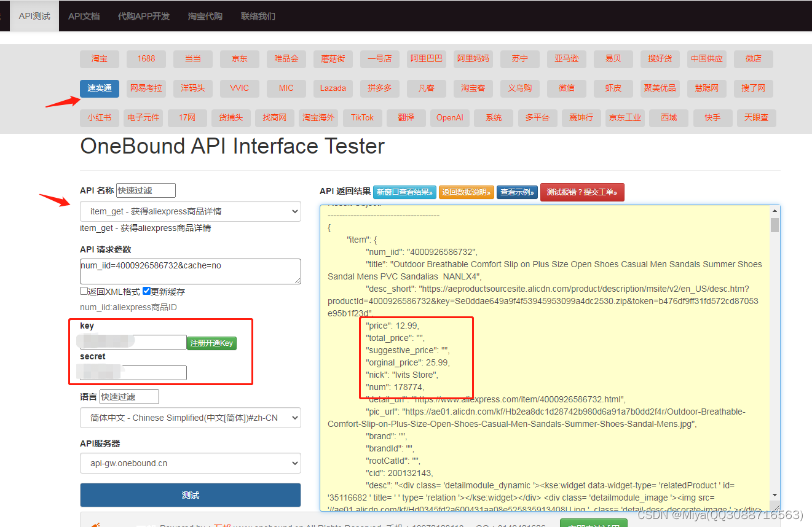Expand the item_get API name dropdown
This screenshot has width=812, height=527.
(191, 211)
